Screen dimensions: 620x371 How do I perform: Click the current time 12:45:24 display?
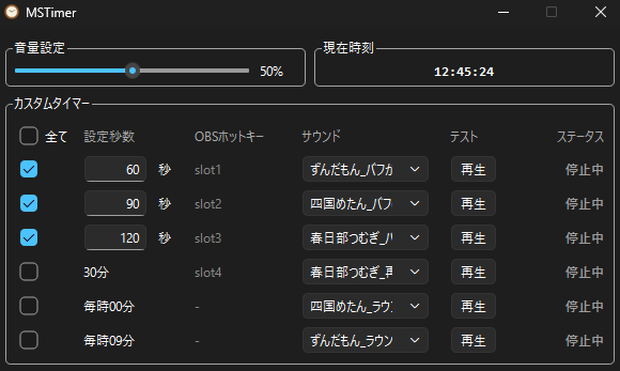coord(464,72)
